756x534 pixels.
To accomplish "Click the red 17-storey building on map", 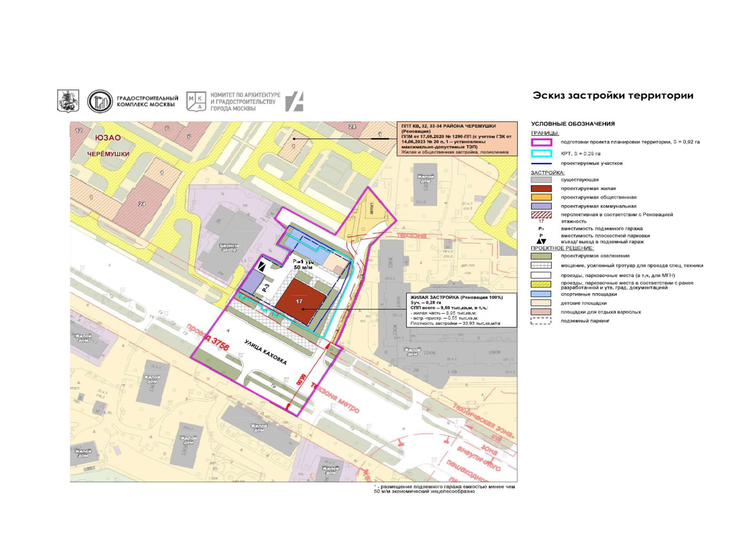I will coord(300,301).
